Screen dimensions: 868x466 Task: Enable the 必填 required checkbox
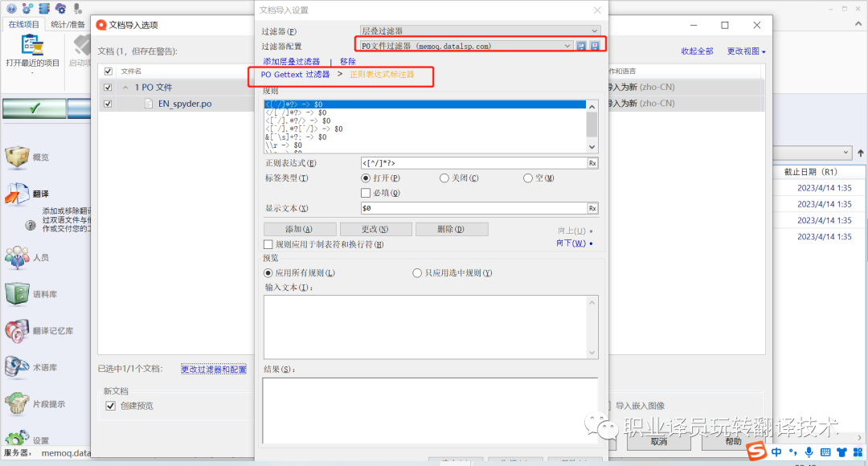pos(366,193)
